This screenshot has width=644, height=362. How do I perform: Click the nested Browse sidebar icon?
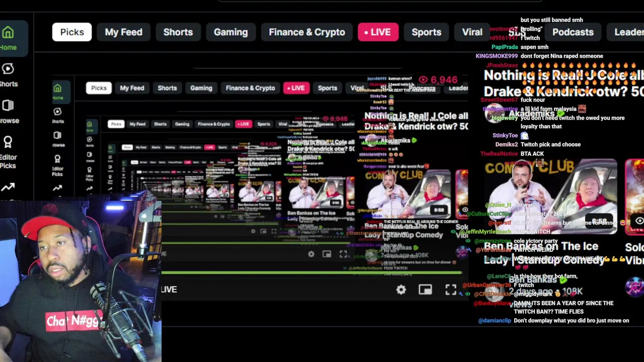coord(57,139)
